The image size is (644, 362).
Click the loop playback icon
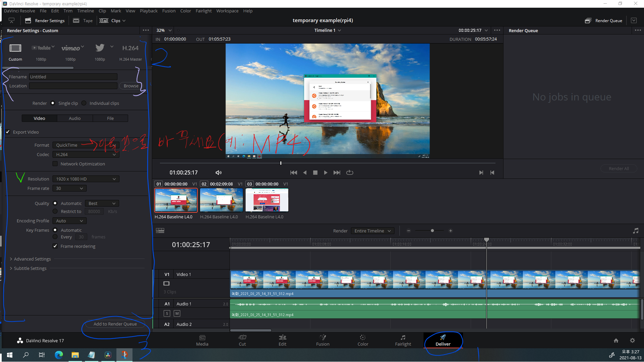pos(350,172)
